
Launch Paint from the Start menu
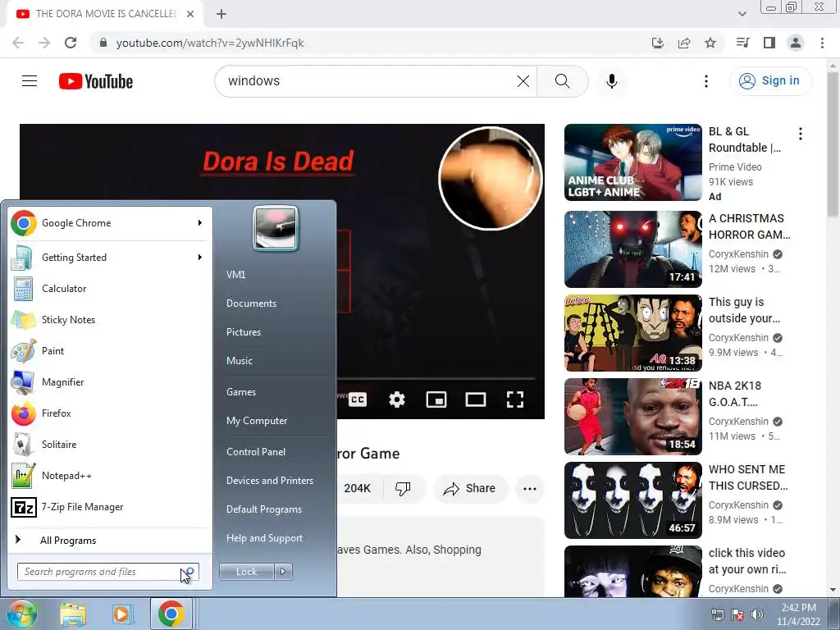[x=110, y=351]
